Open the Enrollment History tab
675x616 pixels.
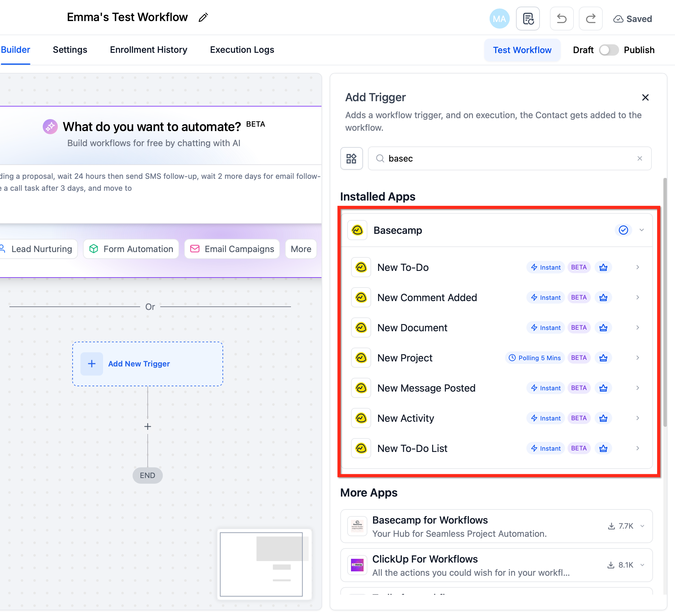tap(148, 50)
